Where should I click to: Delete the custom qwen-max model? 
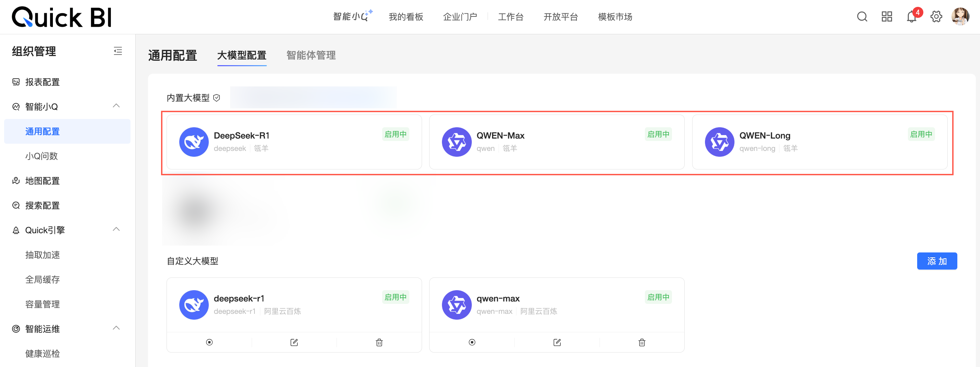(x=642, y=342)
